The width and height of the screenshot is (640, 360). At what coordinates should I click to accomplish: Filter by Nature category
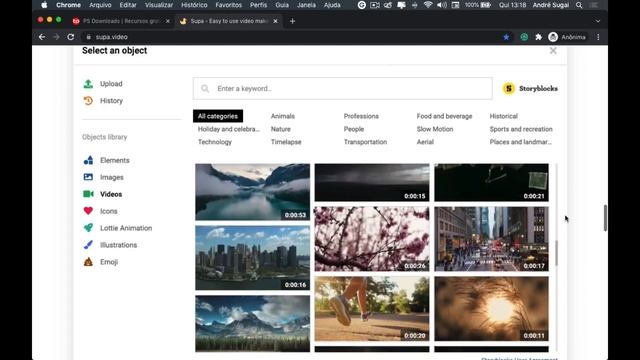281,129
